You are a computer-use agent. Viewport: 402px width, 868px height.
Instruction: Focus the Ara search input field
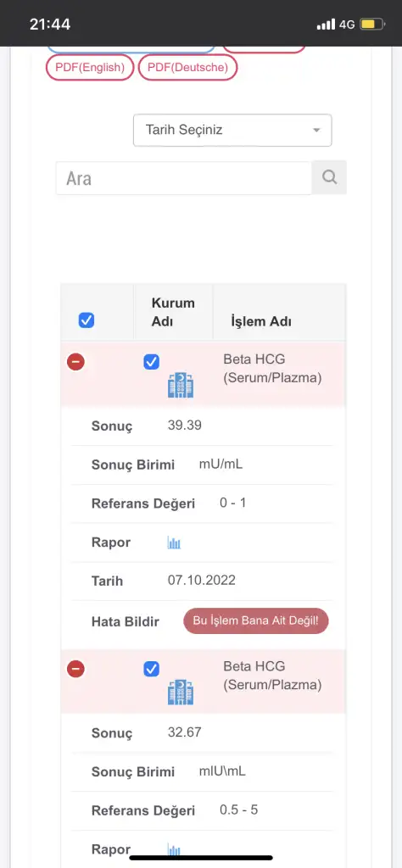184,178
